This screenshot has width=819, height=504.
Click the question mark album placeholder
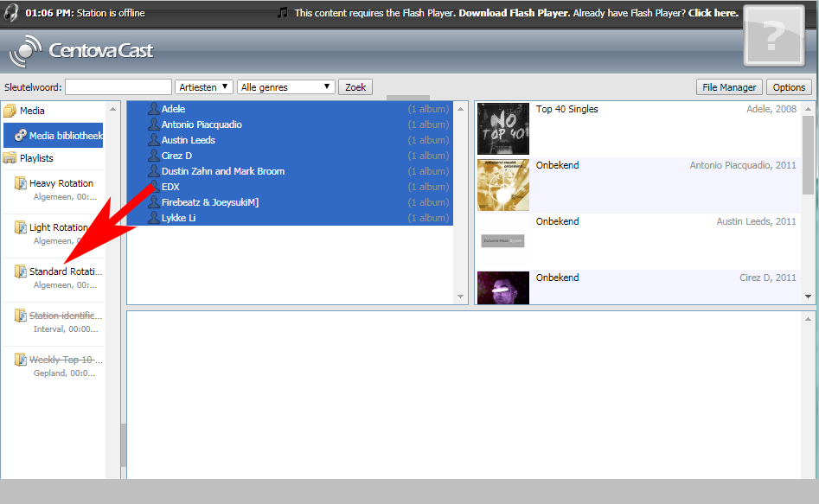coord(774,35)
